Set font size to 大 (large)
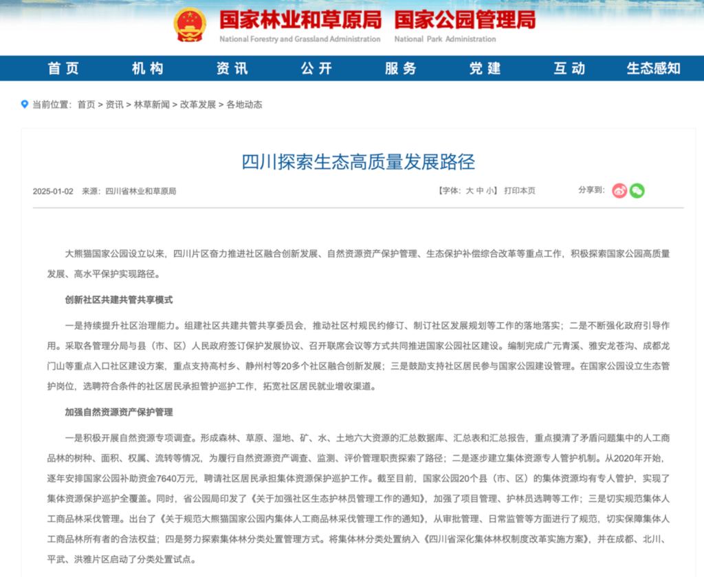 (x=470, y=191)
